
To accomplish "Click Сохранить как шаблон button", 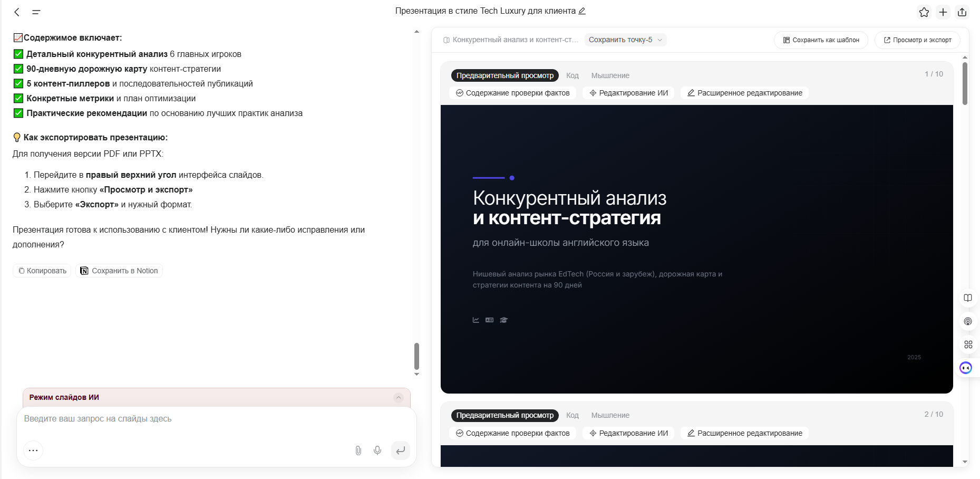I will (x=821, y=40).
